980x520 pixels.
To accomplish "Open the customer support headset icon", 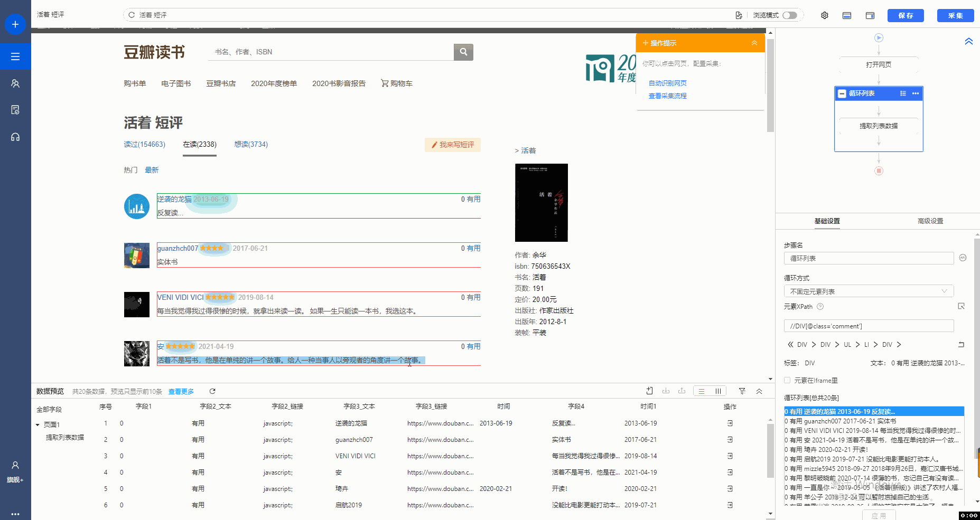I will tap(15, 137).
